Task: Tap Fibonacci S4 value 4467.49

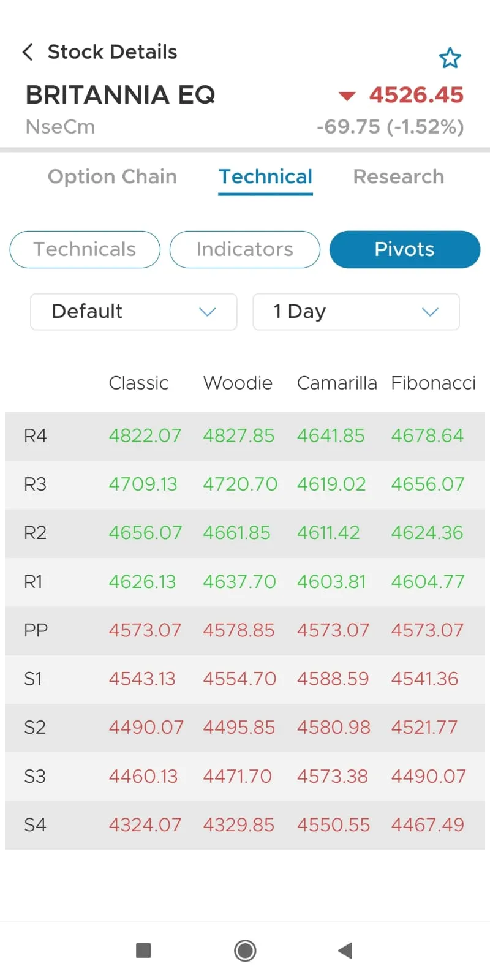Action: pos(428,824)
